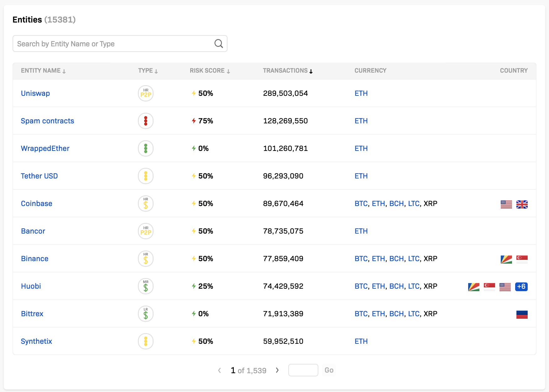Click page indicator 1 of 1,539

[x=248, y=370]
